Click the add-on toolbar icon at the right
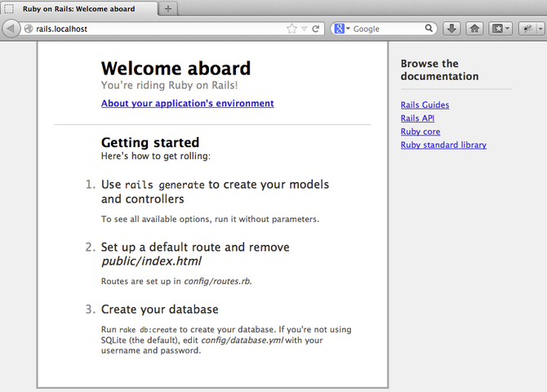 click(x=527, y=29)
